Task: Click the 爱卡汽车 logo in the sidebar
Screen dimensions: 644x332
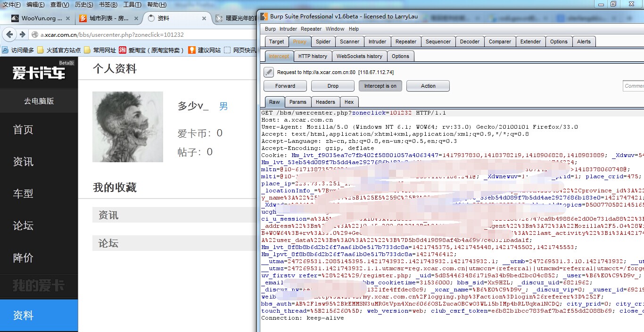Action: tap(39, 72)
